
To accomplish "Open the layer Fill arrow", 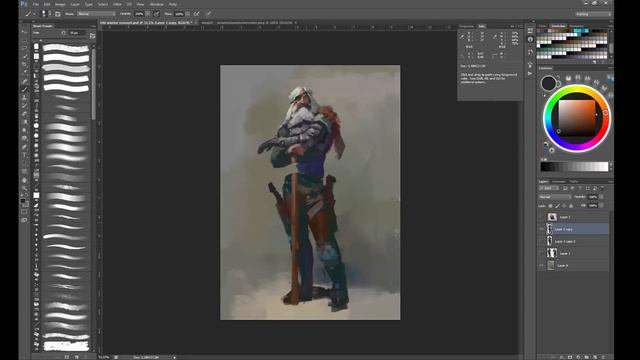I will coord(601,206).
